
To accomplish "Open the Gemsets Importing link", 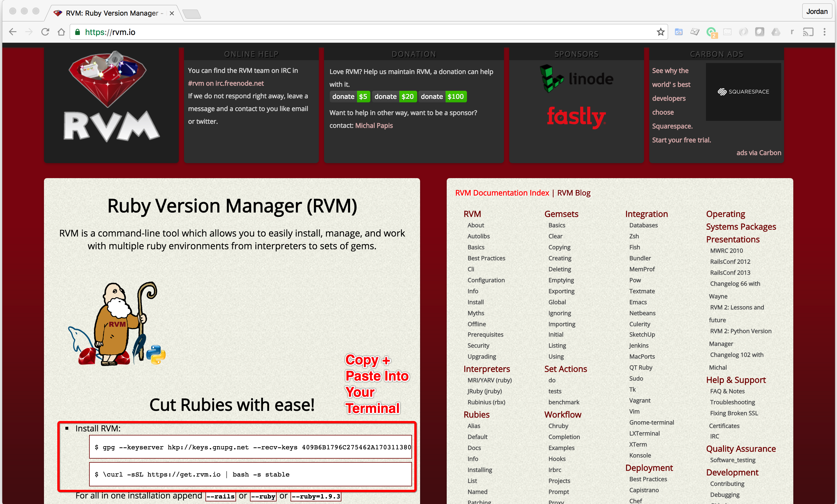I will click(562, 324).
